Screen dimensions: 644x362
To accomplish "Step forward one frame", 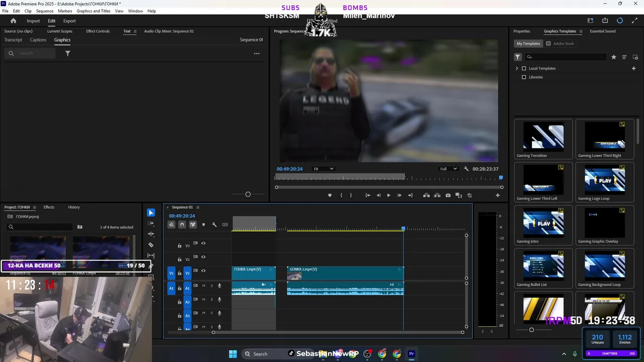I will click(399, 195).
